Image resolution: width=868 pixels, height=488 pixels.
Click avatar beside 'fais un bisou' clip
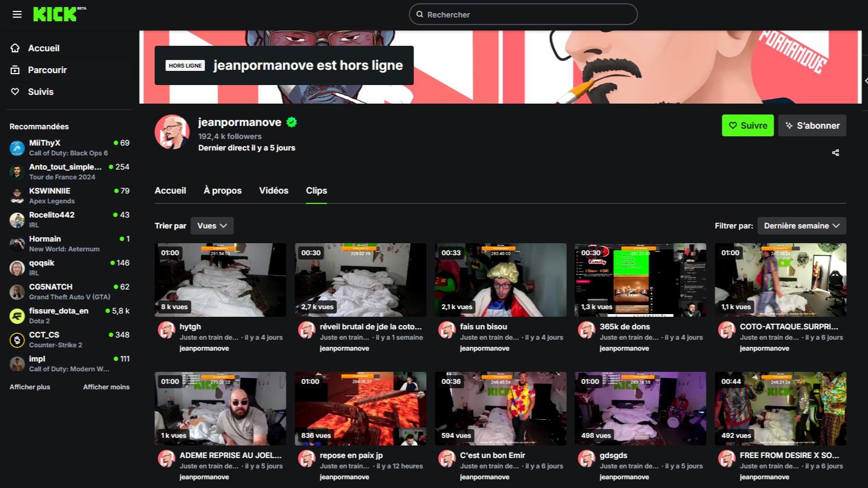tap(447, 330)
